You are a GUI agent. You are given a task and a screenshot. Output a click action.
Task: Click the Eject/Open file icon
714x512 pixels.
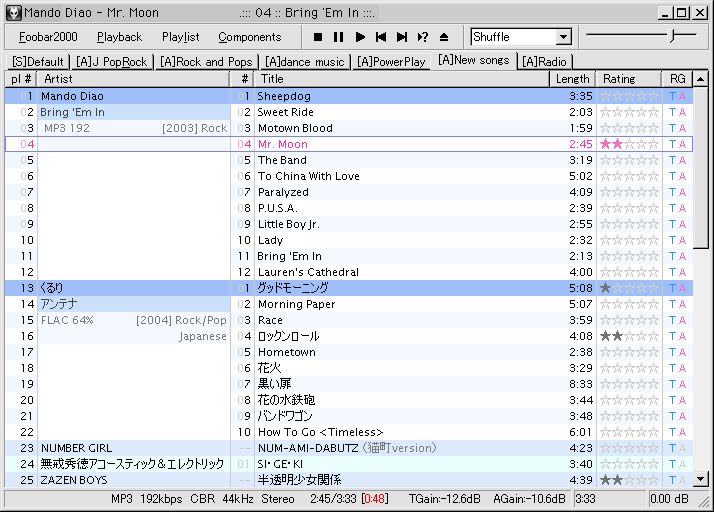point(444,37)
